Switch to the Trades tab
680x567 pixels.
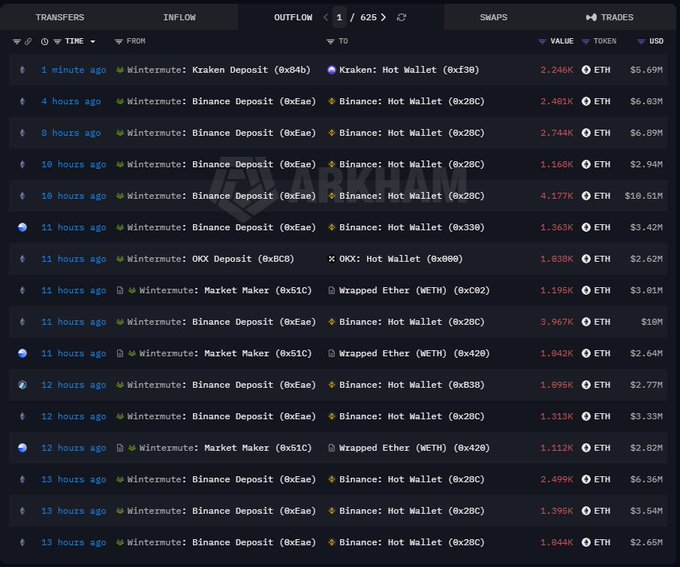610,17
